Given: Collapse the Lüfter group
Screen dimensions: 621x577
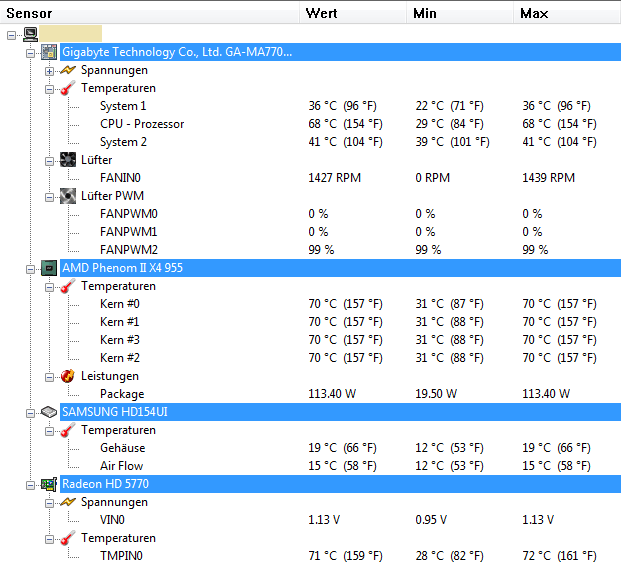Looking at the screenshot, I should [49, 161].
